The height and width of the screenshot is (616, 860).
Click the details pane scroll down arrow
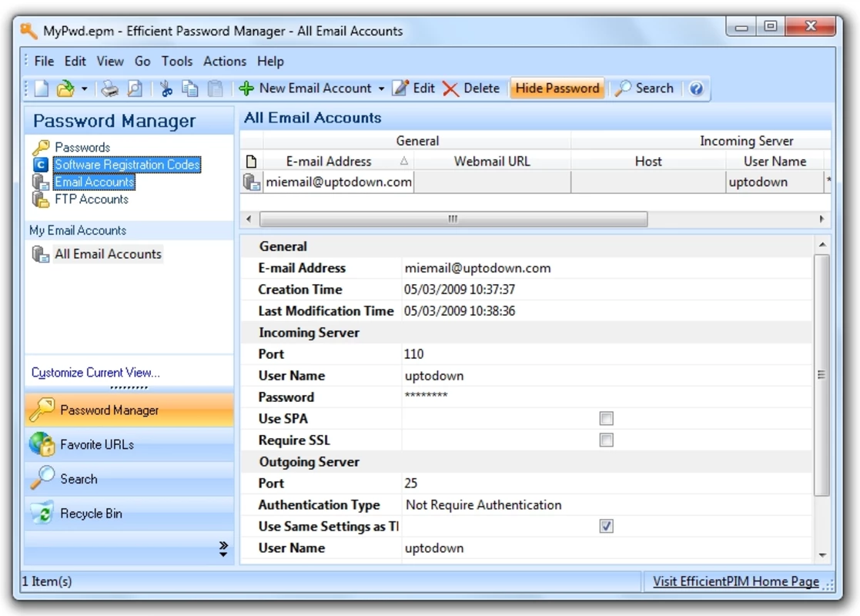coord(822,555)
